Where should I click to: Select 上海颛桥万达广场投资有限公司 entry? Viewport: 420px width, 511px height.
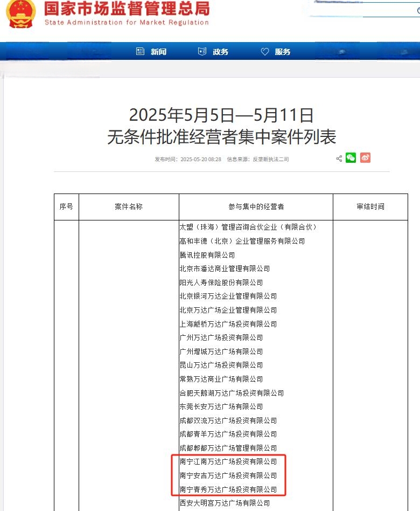[228, 324]
